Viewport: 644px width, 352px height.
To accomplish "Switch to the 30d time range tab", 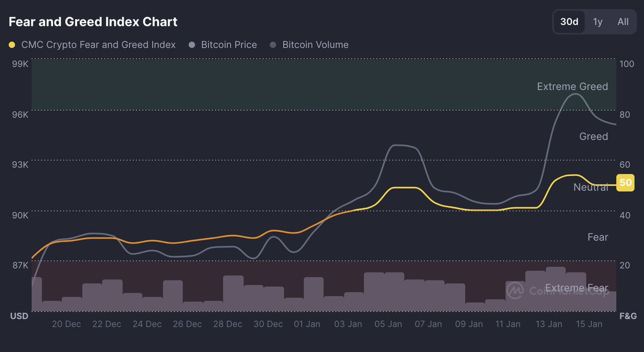I will click(569, 22).
